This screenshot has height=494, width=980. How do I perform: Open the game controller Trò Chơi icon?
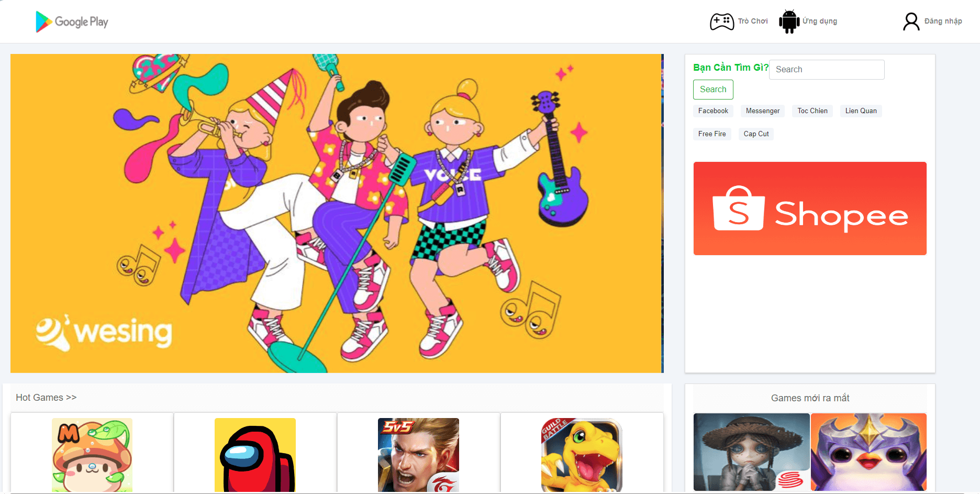coord(722,21)
